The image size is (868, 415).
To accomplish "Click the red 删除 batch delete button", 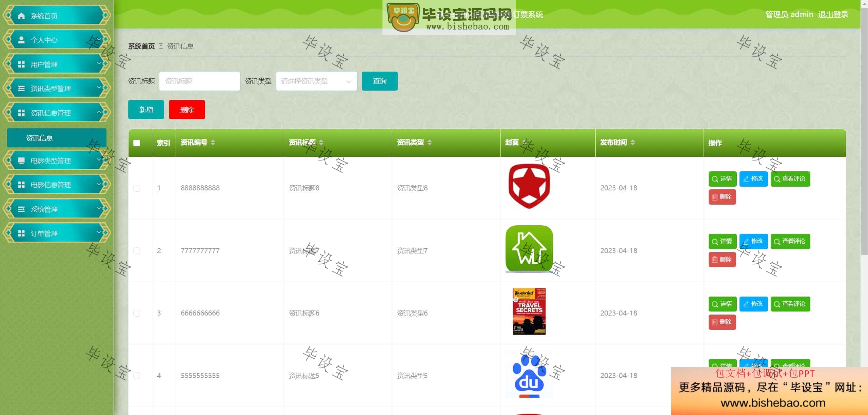I will (187, 110).
